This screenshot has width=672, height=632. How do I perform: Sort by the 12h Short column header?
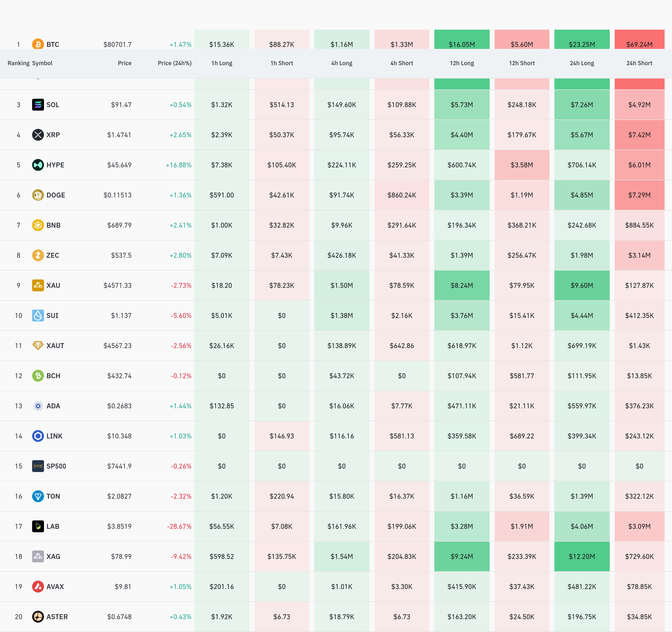point(522,63)
